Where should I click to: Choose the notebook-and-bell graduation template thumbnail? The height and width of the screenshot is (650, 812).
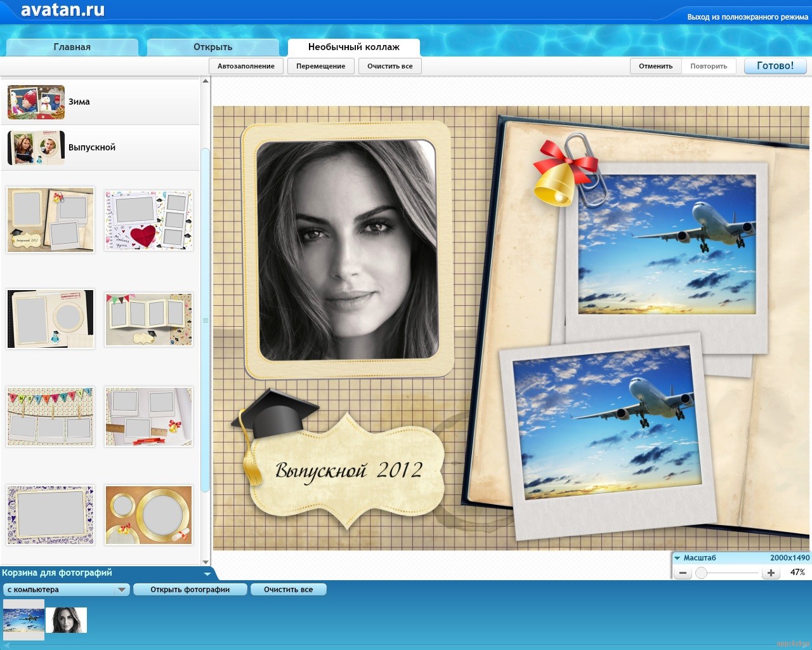[x=51, y=220]
